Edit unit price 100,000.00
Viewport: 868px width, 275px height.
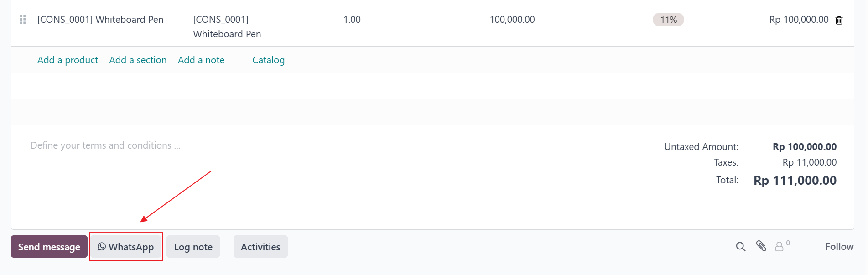(512, 20)
